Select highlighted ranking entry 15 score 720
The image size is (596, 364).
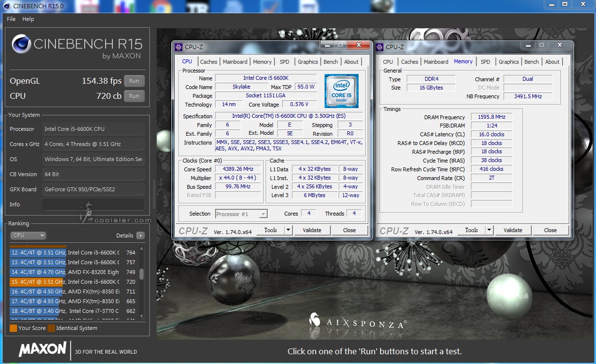tap(73, 282)
